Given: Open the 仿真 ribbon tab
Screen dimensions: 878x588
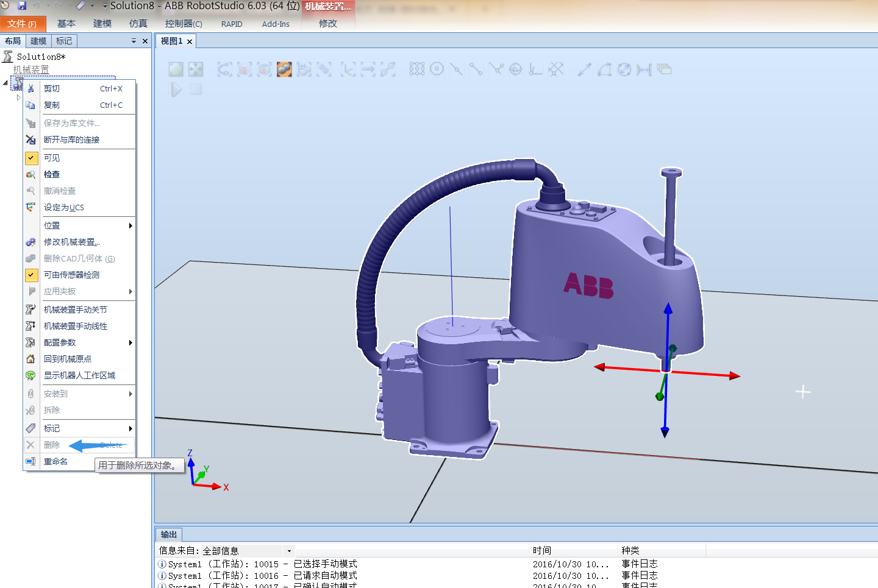Looking at the screenshot, I should 138,24.
